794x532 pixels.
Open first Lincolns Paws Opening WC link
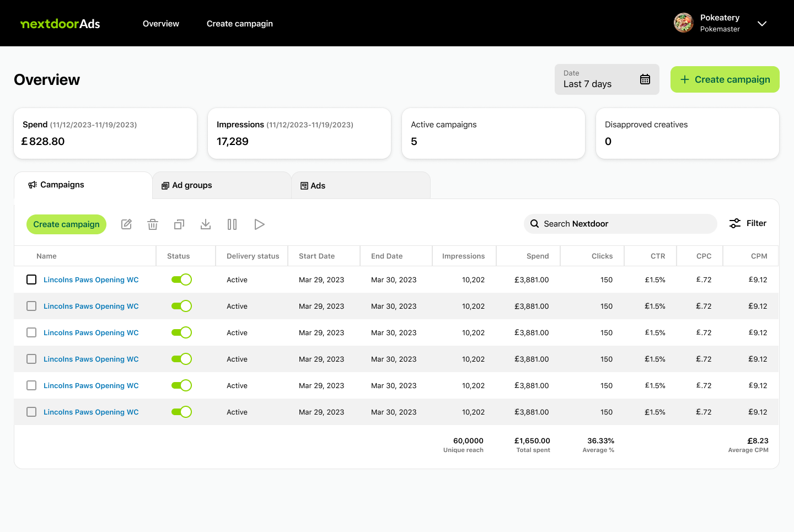[x=91, y=280]
